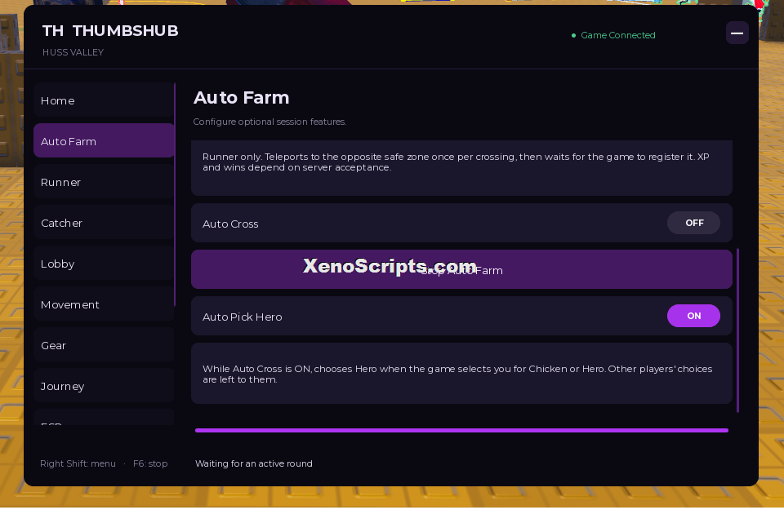Click the purple progress bar
The image size is (784, 532).
click(x=461, y=430)
